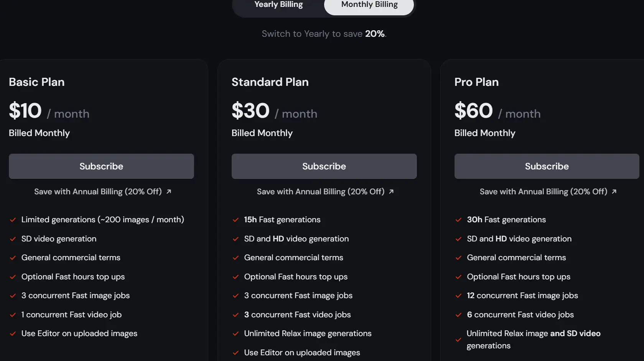Screen dimensions: 644x361
Task: Click the Pro Plan $60 price
Action: click(x=473, y=111)
